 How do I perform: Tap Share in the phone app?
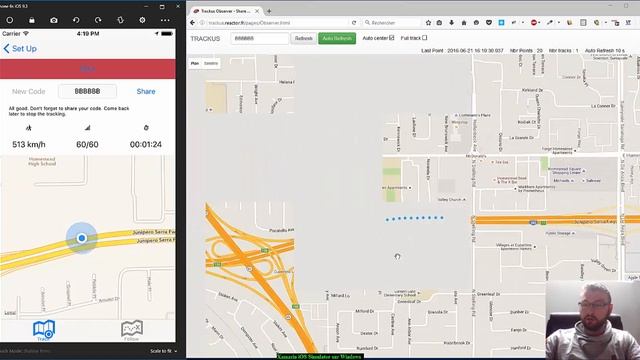(x=146, y=91)
